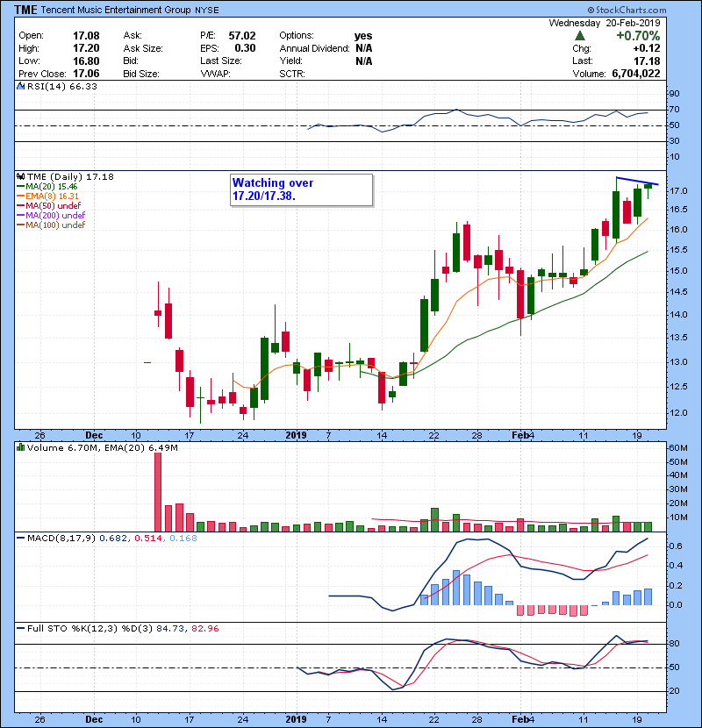Click the brown MA(100) undef legend entry

[51, 225]
